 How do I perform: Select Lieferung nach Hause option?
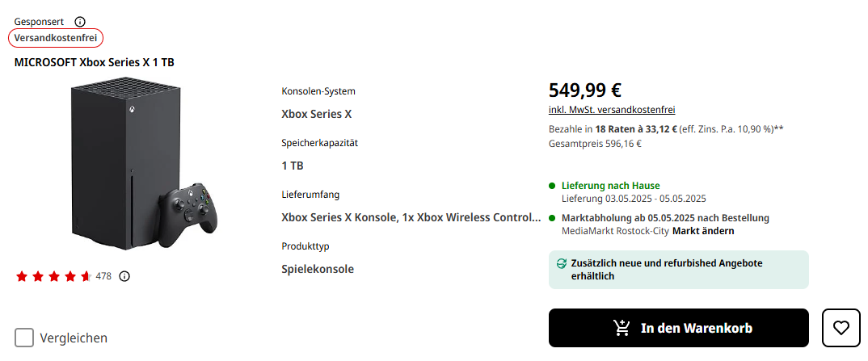(610, 186)
